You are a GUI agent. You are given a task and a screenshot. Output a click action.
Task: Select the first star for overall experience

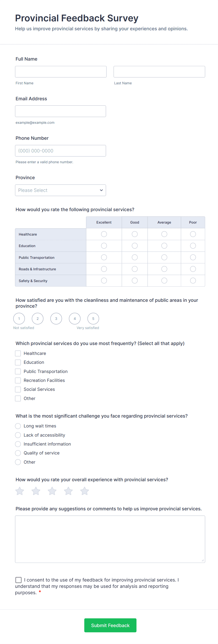point(20,491)
